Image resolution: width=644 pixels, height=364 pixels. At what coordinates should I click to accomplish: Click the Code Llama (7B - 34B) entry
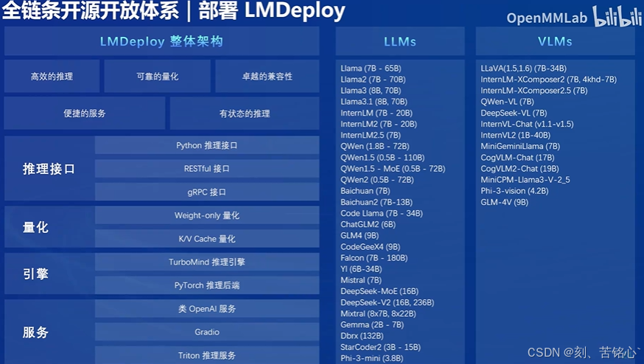tap(382, 213)
